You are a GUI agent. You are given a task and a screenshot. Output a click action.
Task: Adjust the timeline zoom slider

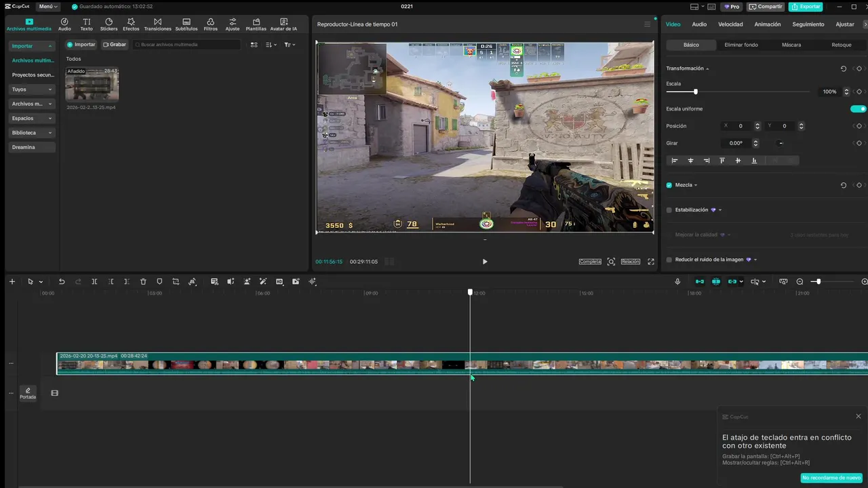[x=818, y=281]
